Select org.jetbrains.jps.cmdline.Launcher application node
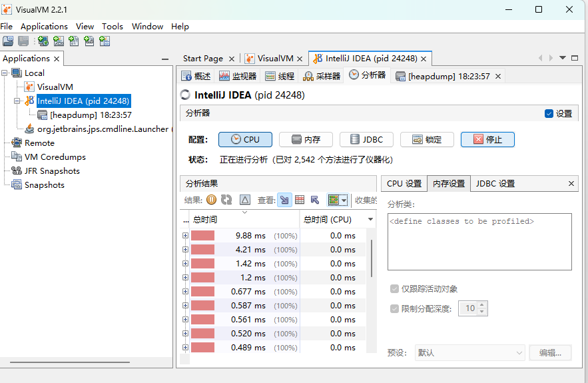Viewport: 588px width, 383px height. 103,129
